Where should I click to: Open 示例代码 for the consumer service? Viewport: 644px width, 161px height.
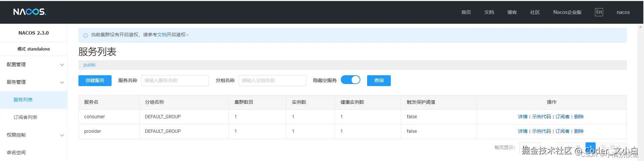click(x=541, y=117)
